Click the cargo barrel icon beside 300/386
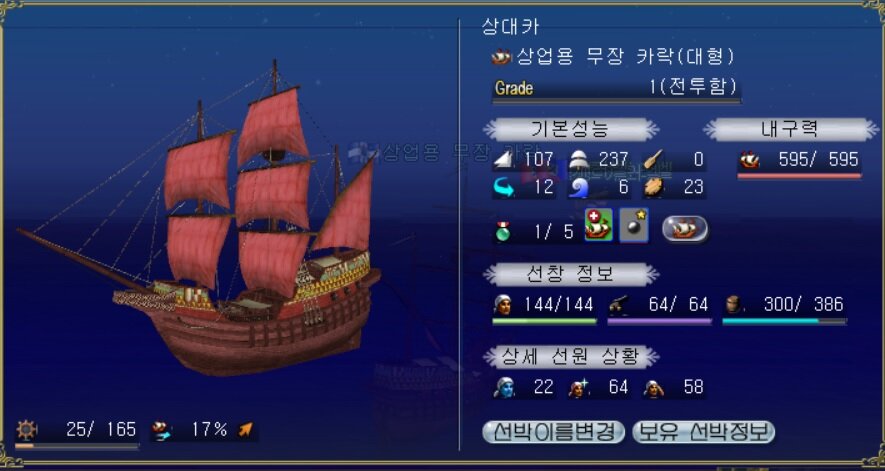This screenshot has width=885, height=471. click(x=733, y=305)
